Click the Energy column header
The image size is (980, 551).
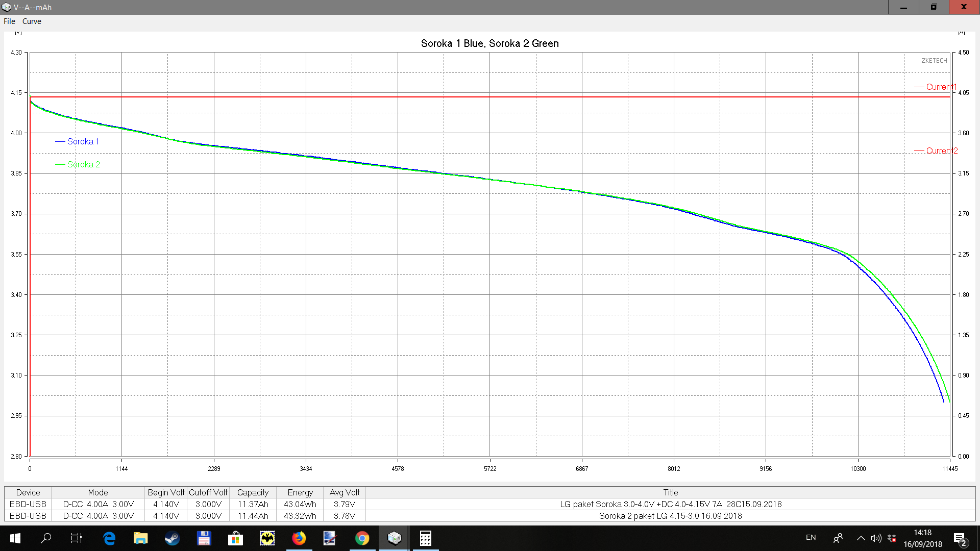300,492
